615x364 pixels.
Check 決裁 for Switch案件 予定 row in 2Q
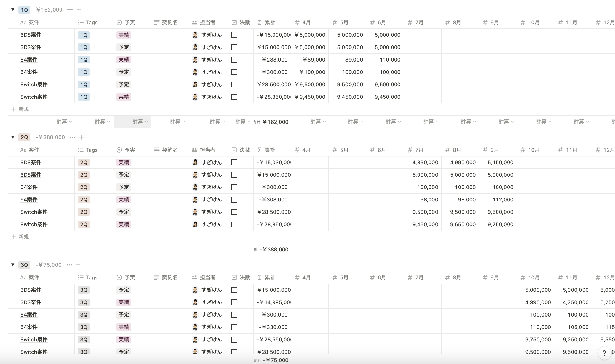(x=234, y=212)
